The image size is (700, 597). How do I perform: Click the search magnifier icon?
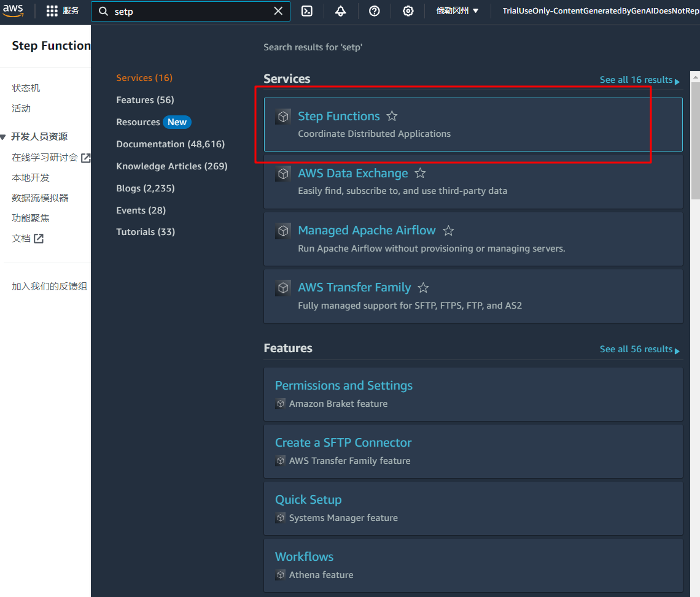click(x=104, y=11)
